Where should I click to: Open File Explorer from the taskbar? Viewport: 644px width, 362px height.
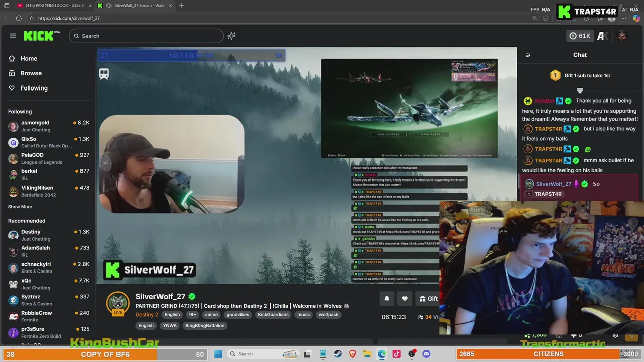pyautogui.click(x=367, y=354)
